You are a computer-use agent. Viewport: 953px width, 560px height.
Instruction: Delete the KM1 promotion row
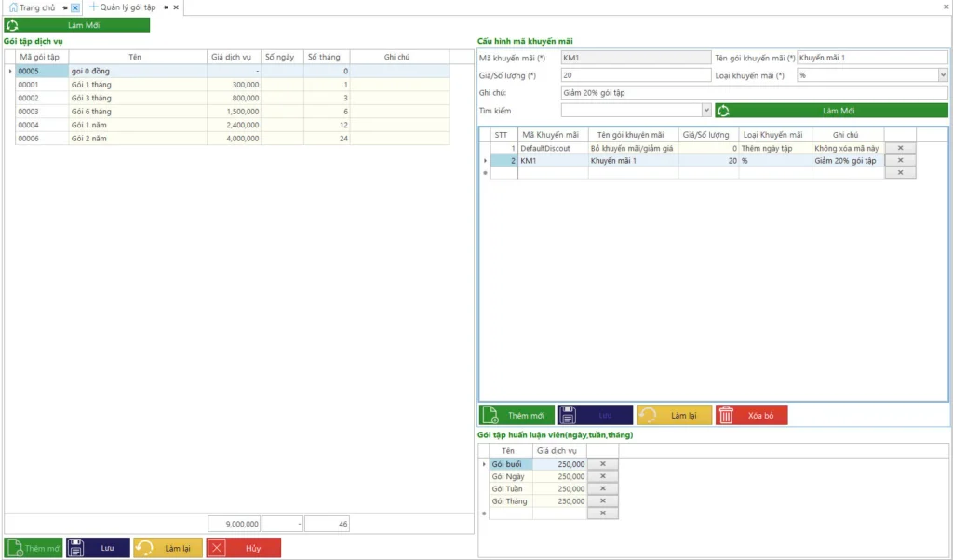coord(900,160)
